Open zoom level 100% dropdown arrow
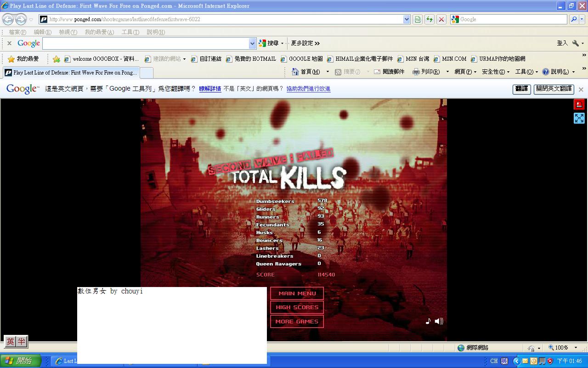Image resolution: width=588 pixels, height=368 pixels. (x=576, y=348)
